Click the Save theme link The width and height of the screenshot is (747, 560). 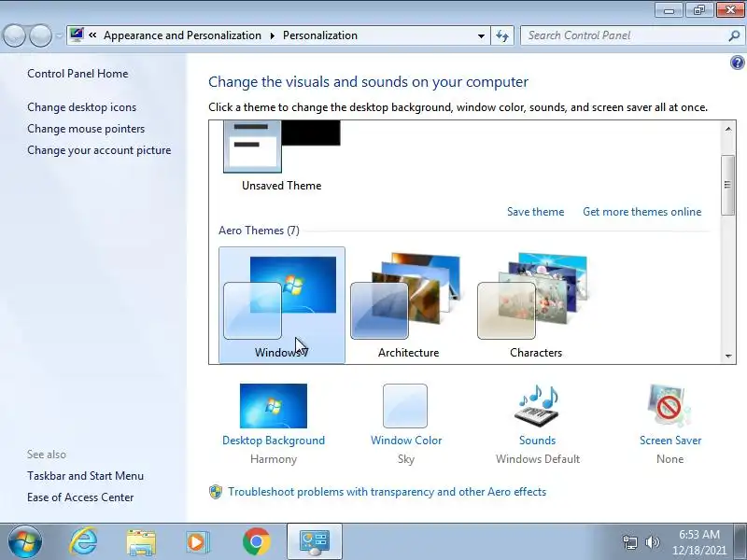535,212
